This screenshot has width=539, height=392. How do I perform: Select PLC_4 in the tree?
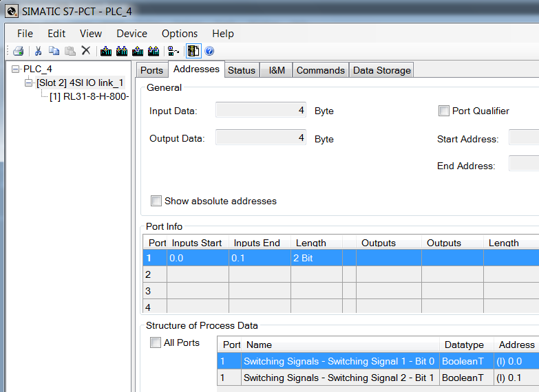(x=37, y=69)
